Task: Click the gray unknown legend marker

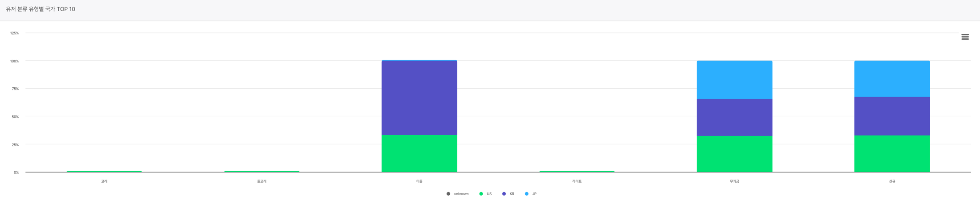Action: (448, 194)
